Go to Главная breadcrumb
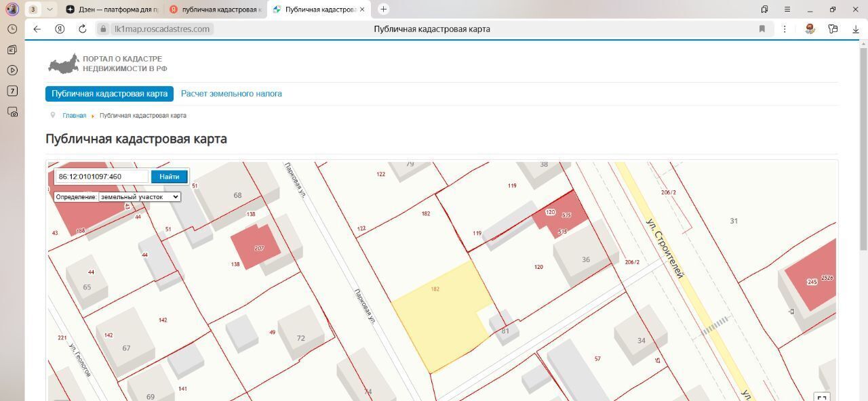Image resolution: width=868 pixels, height=401 pixels. click(75, 116)
